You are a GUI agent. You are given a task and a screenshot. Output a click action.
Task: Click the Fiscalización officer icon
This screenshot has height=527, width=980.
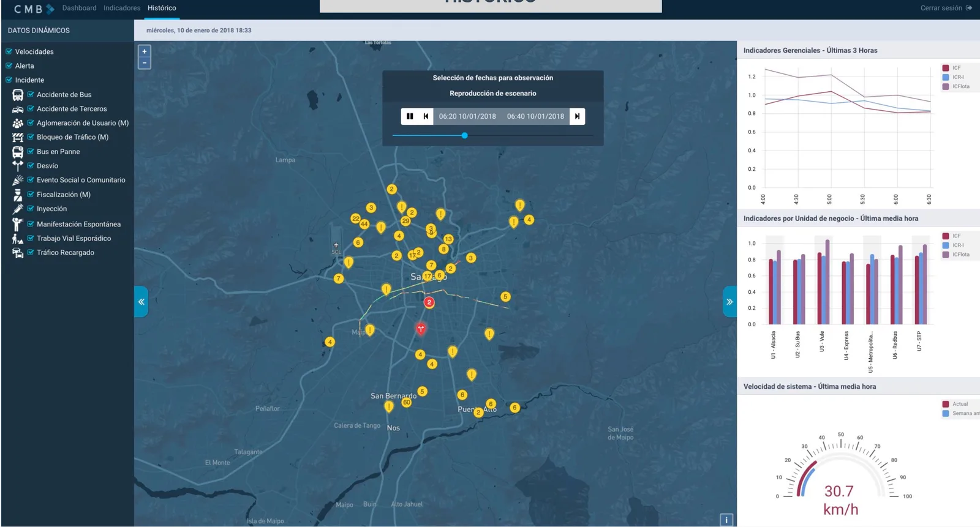18,195
